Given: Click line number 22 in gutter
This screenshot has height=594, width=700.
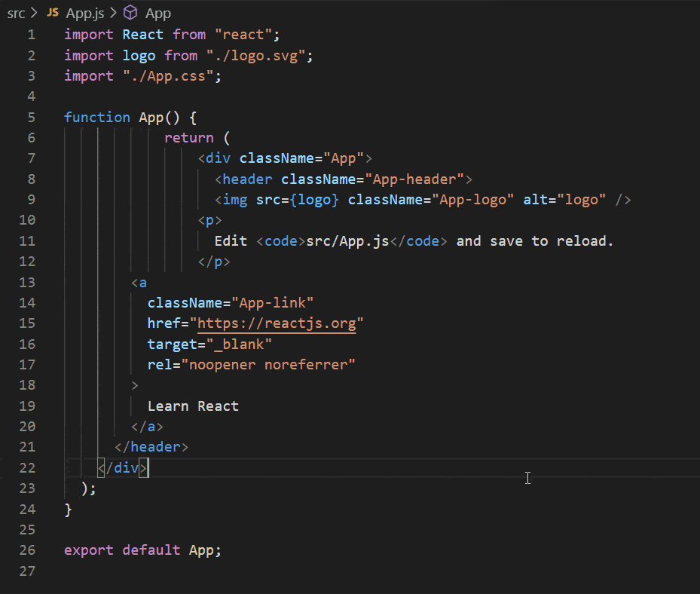Looking at the screenshot, I should (x=27, y=467).
